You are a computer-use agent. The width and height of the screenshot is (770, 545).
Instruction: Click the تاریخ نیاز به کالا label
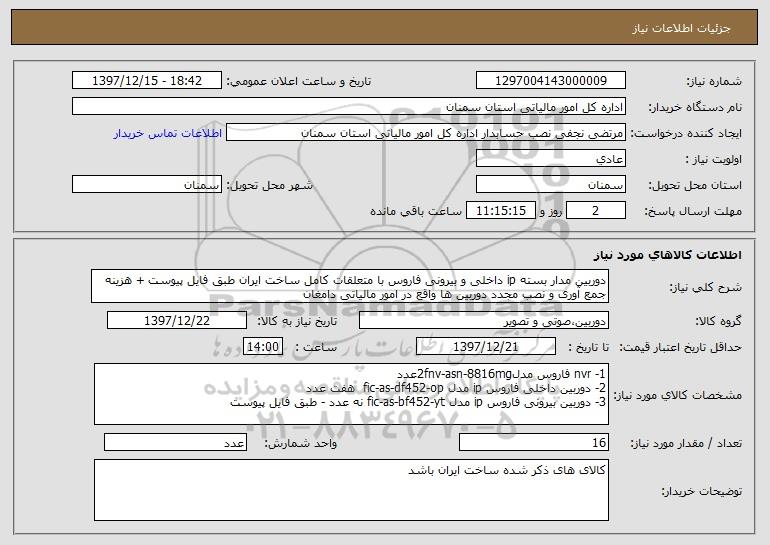pos(297,321)
